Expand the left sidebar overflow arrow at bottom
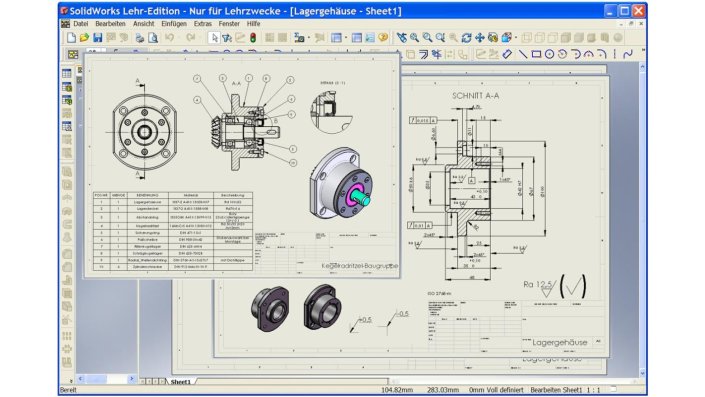Viewport: 705px width, 397px height. click(71, 381)
